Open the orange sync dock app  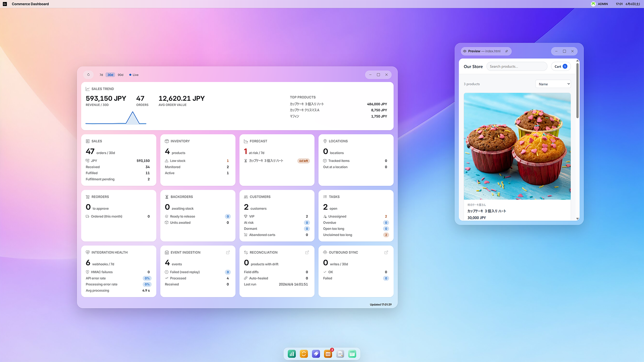304,354
